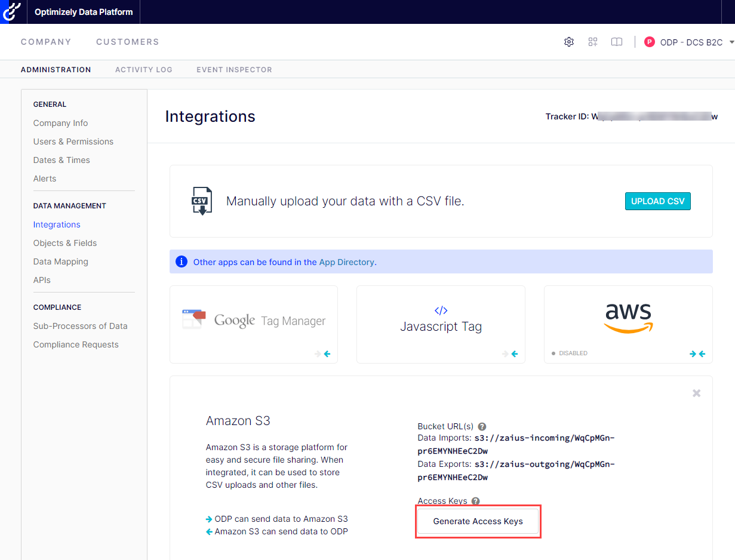This screenshot has height=560, width=735.
Task: Click the UPLOAD CSV button
Action: pos(658,201)
